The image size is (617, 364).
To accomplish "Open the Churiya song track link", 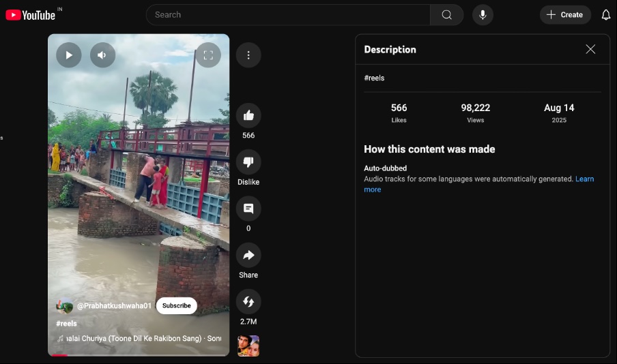I will click(x=139, y=339).
